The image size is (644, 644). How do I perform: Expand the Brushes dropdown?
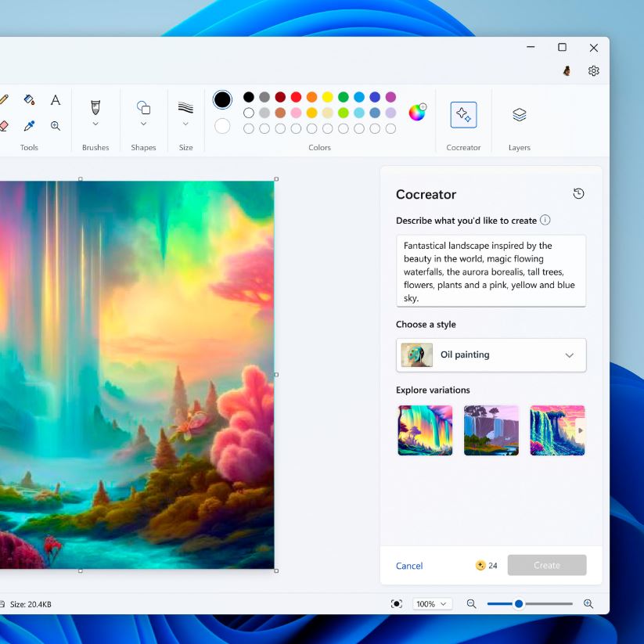click(95, 124)
